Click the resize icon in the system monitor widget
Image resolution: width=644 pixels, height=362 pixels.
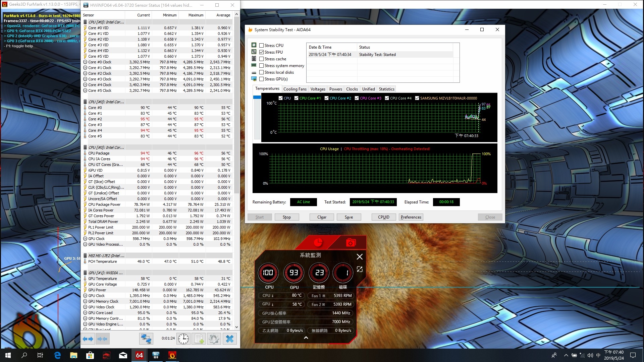point(360,269)
